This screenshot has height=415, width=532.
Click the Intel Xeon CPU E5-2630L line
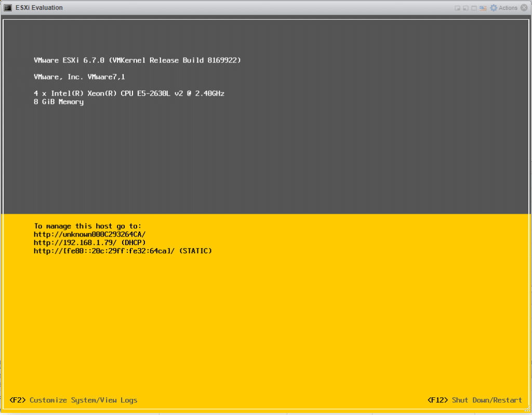pyautogui.click(x=129, y=94)
